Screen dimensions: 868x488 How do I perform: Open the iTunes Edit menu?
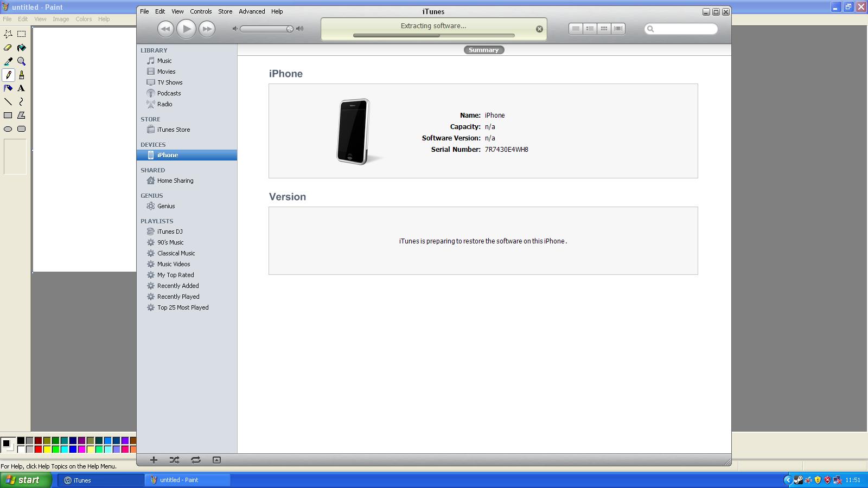click(x=160, y=11)
